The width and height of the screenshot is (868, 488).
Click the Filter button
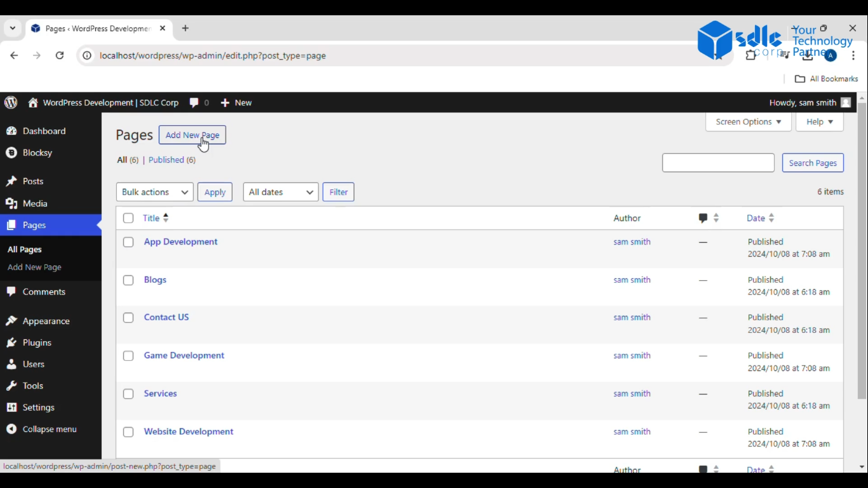tap(339, 192)
